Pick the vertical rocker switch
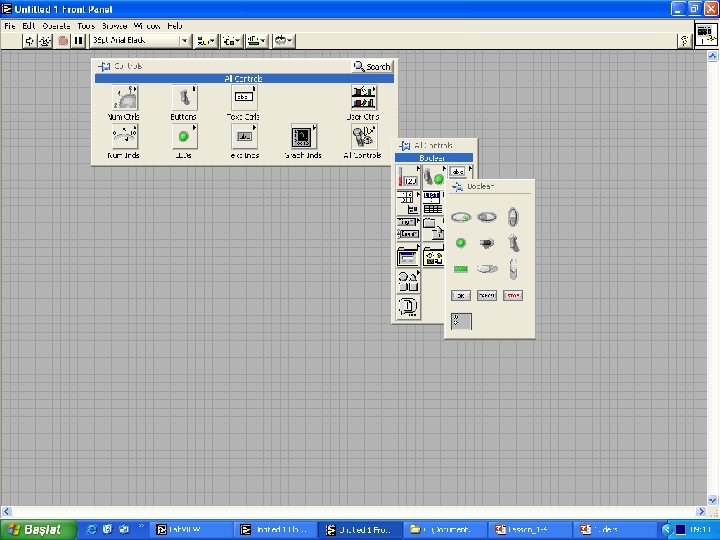This screenshot has height=540, width=720. 513,217
